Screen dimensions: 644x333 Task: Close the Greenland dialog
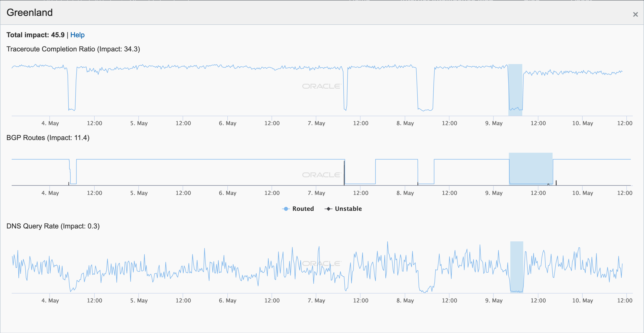pyautogui.click(x=635, y=14)
